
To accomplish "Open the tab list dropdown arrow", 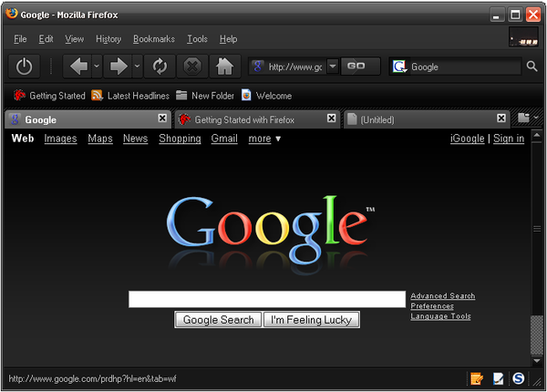I will (x=536, y=118).
